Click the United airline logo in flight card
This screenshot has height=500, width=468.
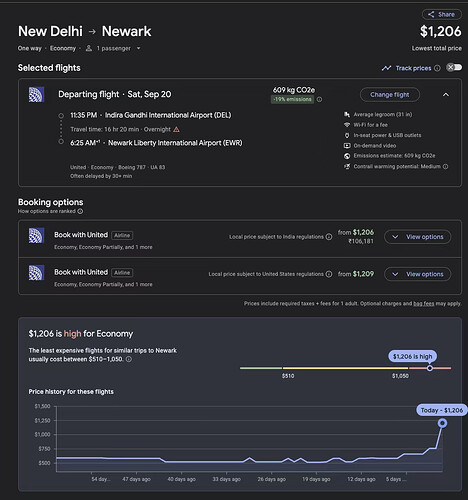tap(36, 94)
